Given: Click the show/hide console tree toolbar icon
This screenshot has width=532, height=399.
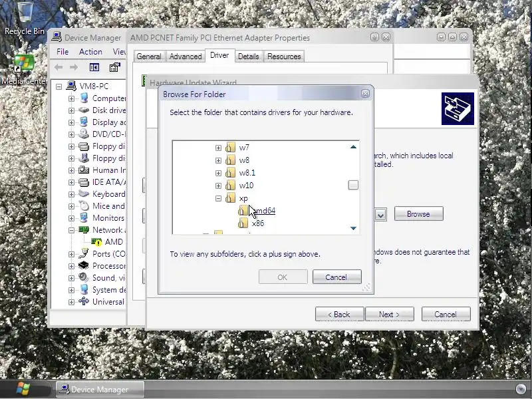Looking at the screenshot, I should [x=94, y=67].
